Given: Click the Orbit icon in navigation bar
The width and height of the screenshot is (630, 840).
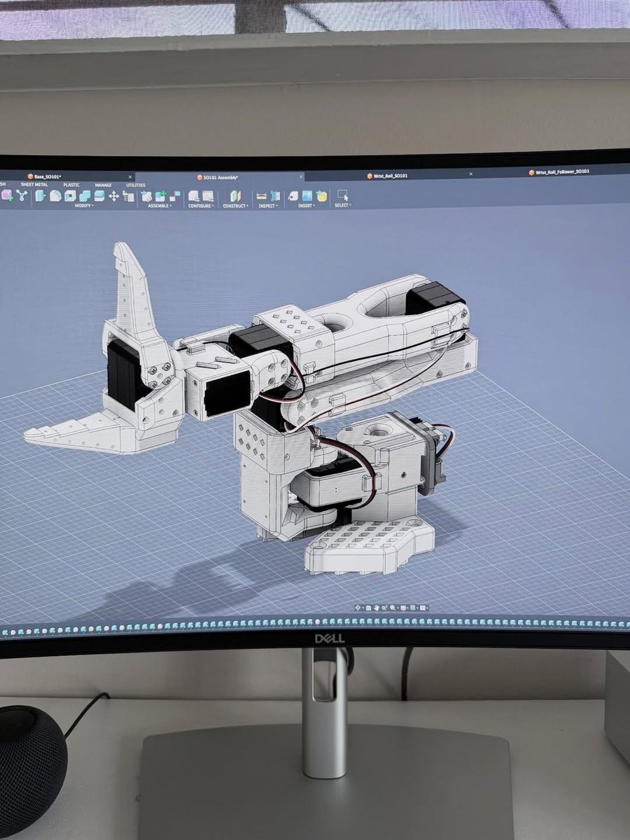Looking at the screenshot, I should click(358, 608).
